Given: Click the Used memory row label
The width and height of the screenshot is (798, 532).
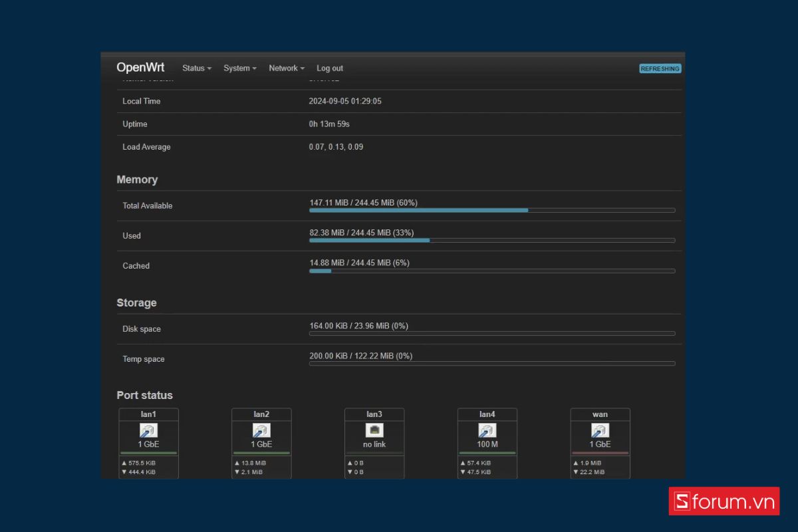Looking at the screenshot, I should point(132,236).
